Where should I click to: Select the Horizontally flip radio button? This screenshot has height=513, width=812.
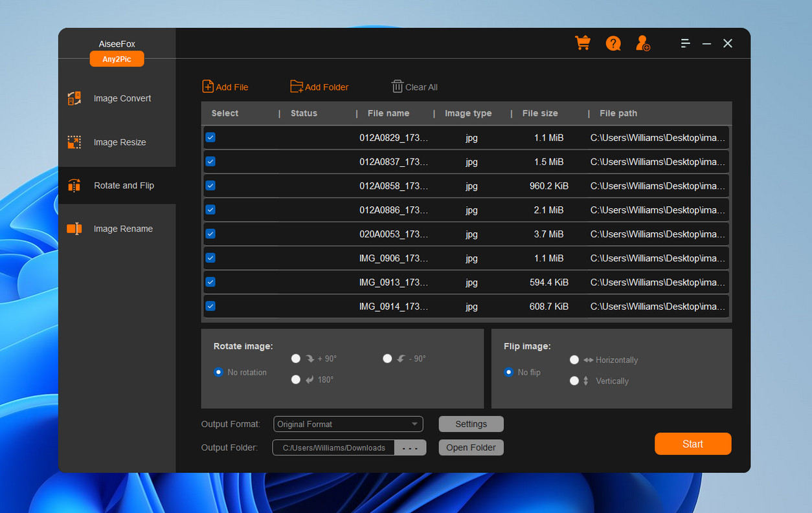(x=574, y=360)
